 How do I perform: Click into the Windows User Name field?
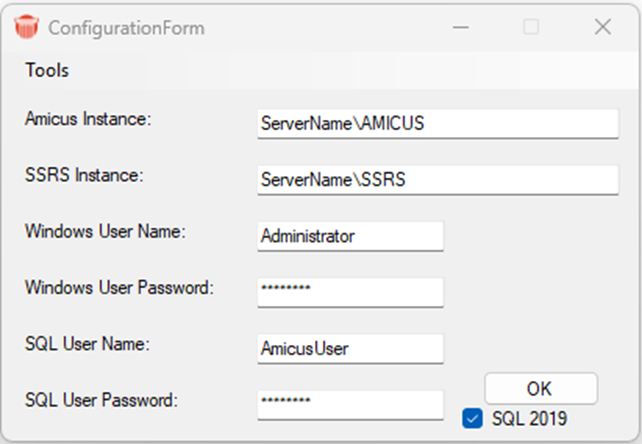[350, 236]
